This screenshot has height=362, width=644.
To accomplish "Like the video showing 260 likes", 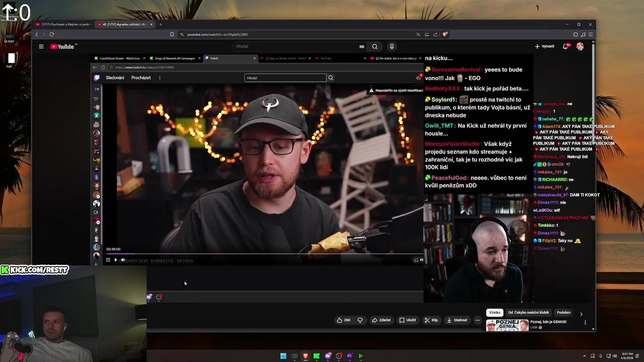I will click(344, 320).
